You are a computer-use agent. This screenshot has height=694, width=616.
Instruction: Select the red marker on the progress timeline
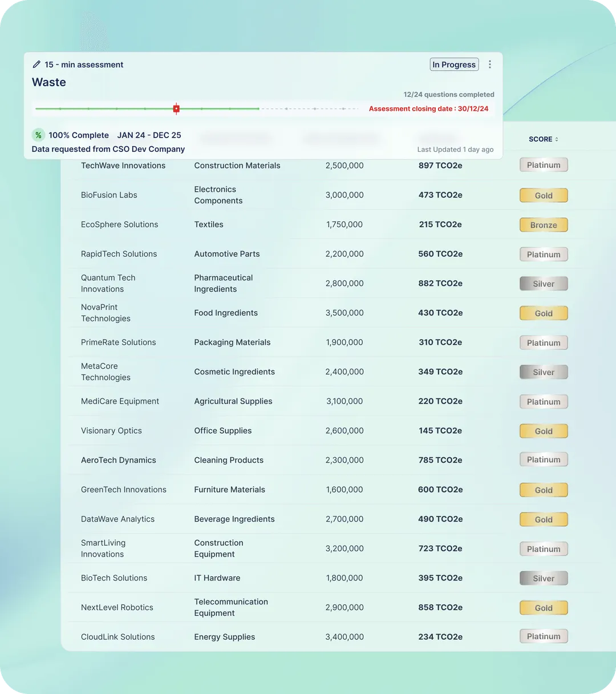pyautogui.click(x=176, y=108)
